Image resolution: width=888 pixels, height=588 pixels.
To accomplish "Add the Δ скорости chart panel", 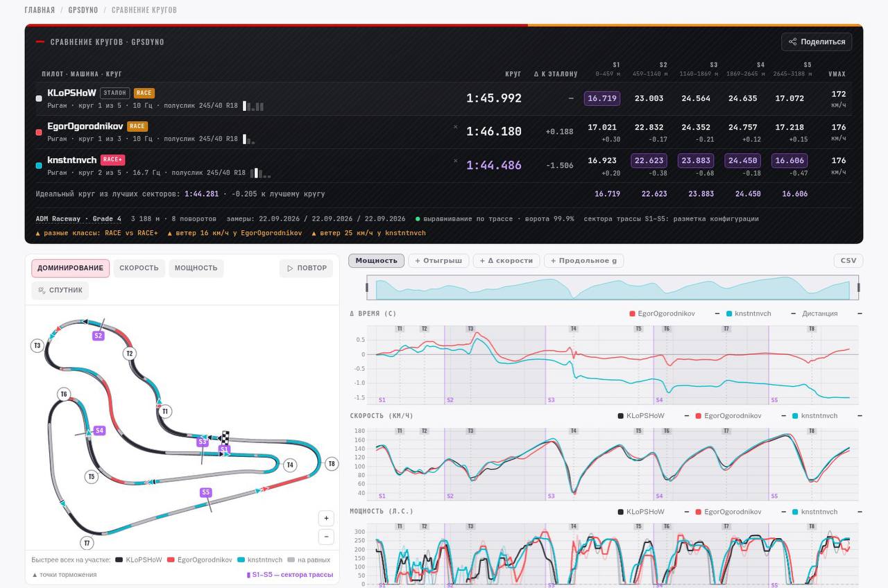I will [x=506, y=261].
